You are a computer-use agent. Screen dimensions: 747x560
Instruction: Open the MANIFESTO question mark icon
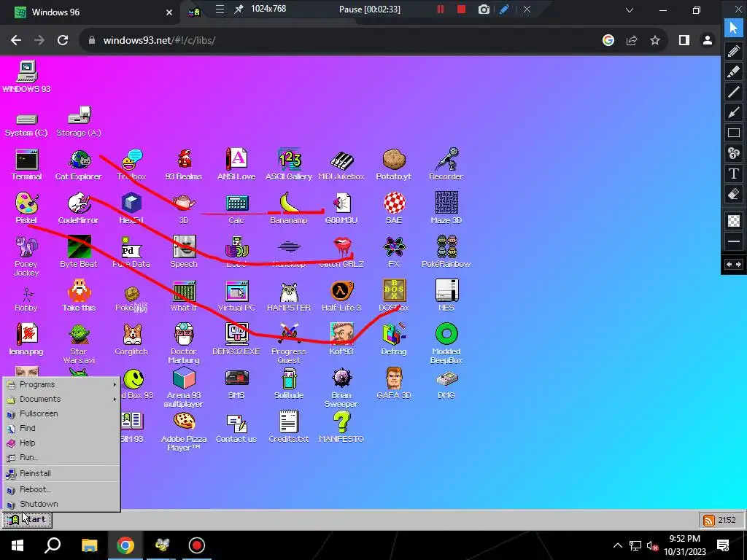pos(341,427)
